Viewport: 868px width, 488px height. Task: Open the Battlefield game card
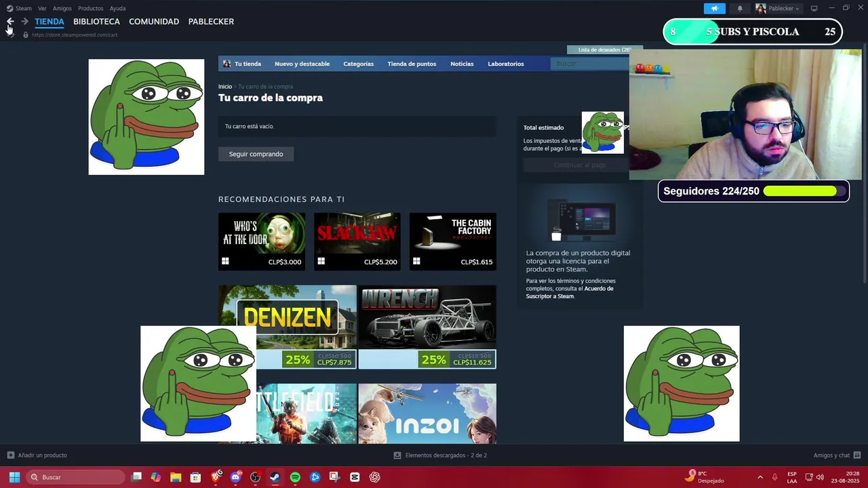(x=307, y=413)
